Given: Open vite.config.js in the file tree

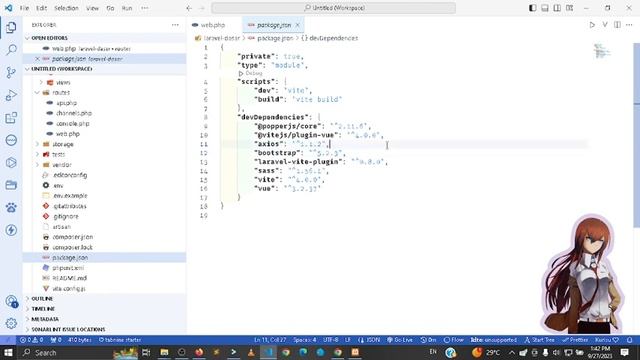Looking at the screenshot, I should (x=69, y=289).
